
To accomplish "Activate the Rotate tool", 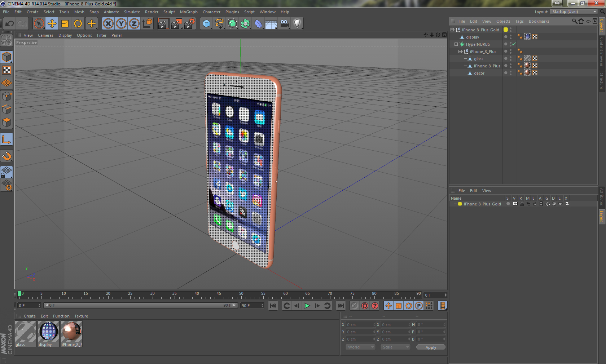I will (x=78, y=24).
